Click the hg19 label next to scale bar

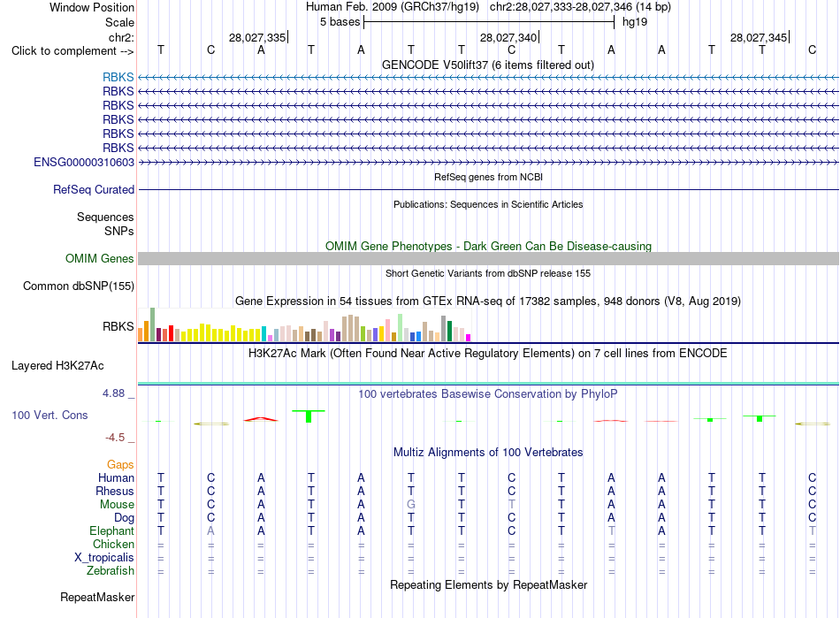click(x=635, y=22)
